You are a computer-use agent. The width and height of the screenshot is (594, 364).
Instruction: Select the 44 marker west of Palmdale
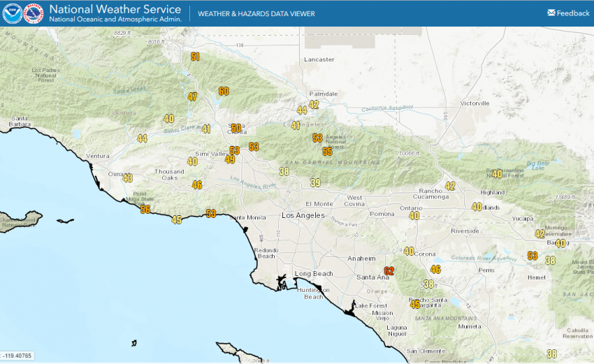pyautogui.click(x=302, y=110)
